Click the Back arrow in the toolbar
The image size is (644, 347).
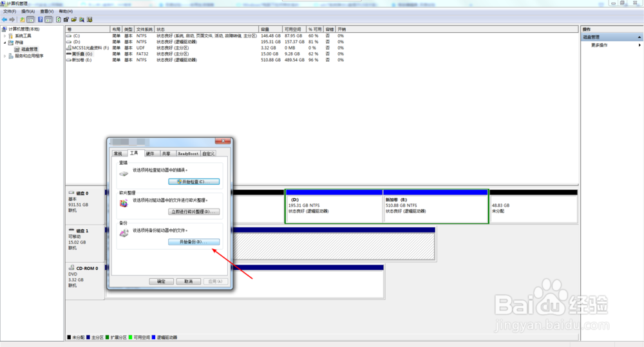(x=5, y=20)
